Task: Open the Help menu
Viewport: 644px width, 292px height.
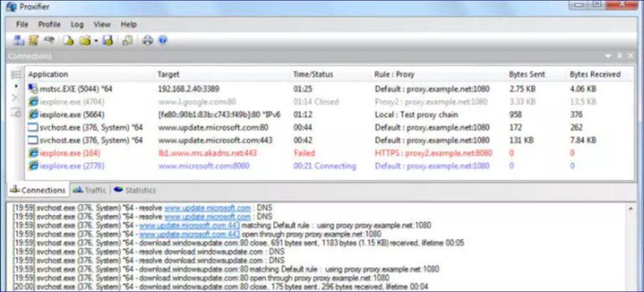Action: click(x=128, y=24)
